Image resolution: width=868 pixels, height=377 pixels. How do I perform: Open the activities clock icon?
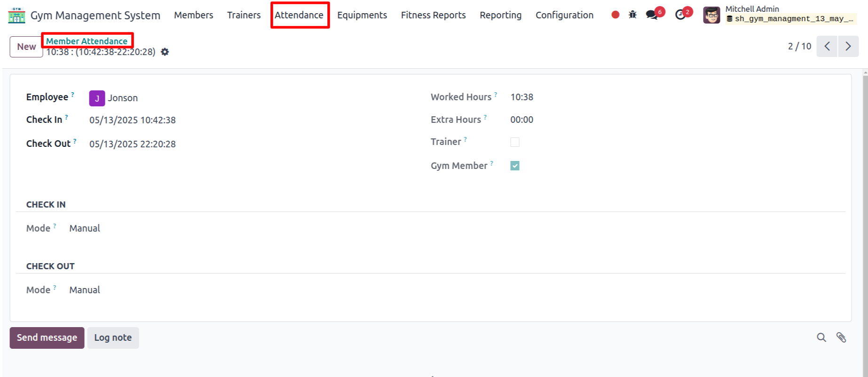pyautogui.click(x=680, y=15)
